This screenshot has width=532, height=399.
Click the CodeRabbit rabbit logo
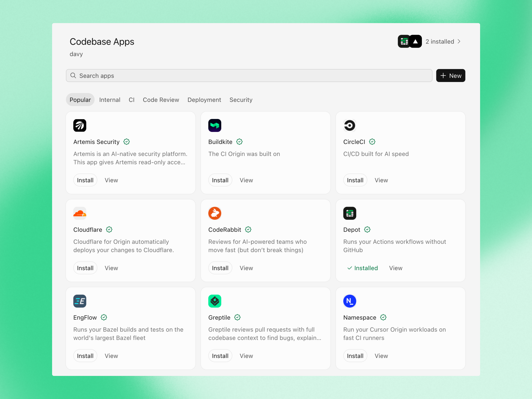[x=214, y=213]
